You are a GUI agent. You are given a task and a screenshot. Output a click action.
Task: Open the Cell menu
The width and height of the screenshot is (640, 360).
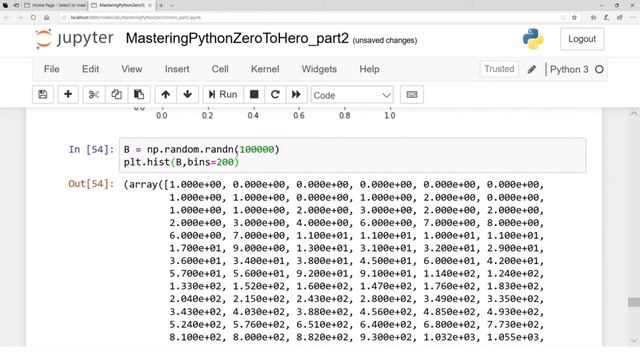(220, 69)
